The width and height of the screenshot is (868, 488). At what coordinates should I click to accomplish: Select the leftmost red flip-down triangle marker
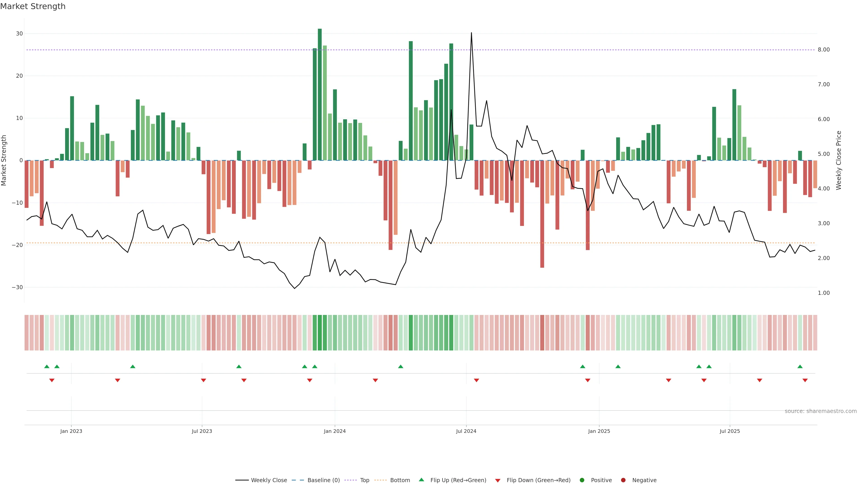[52, 380]
